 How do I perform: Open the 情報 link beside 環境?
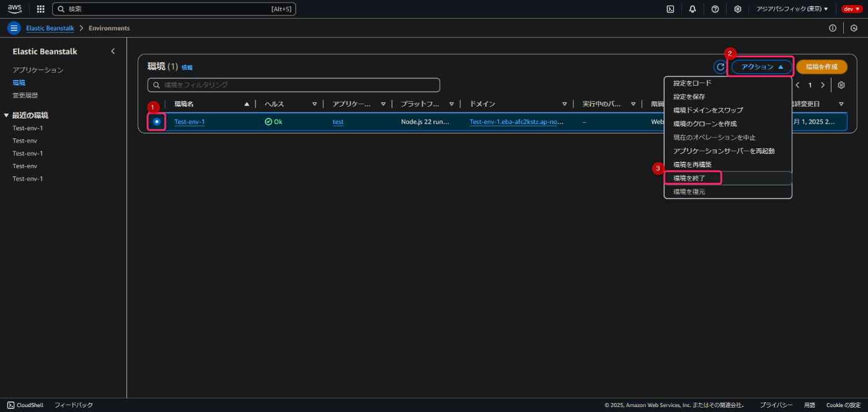coord(187,68)
